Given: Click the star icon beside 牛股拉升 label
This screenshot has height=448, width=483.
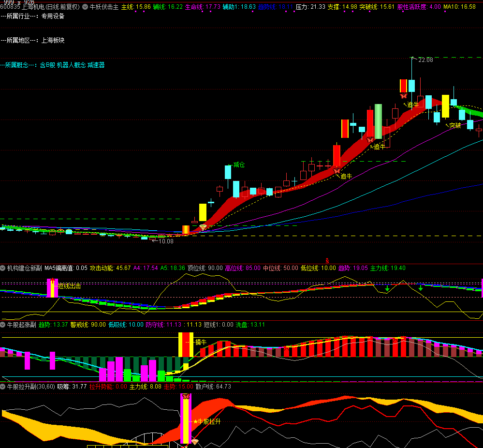Looking at the screenshot, I should 195,422.
